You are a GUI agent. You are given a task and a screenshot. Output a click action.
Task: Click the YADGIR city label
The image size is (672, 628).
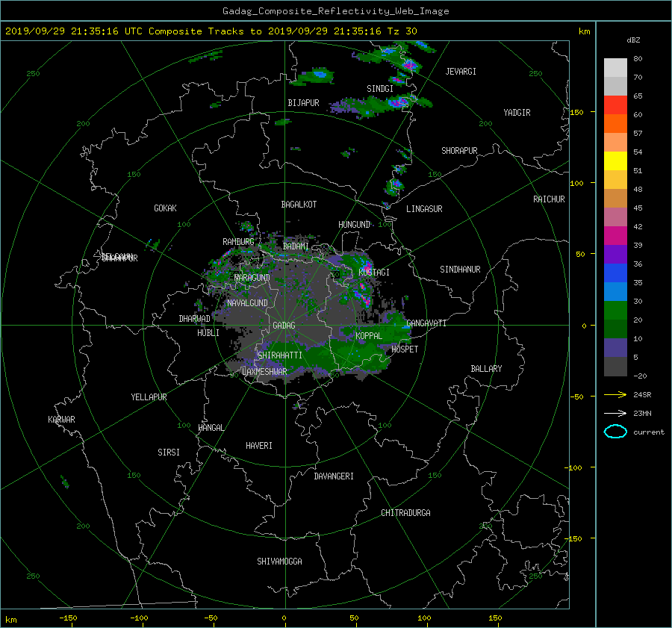pyautogui.click(x=517, y=113)
